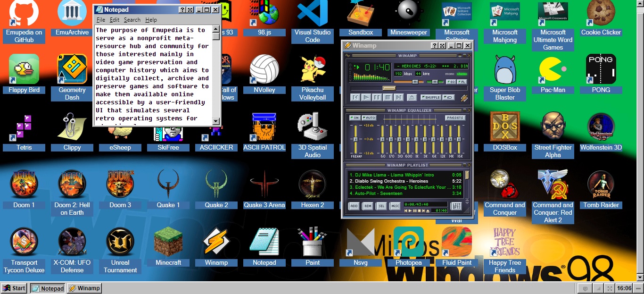Click the SEL icon in the playlist
The width and height of the screenshot is (644, 294).
381,206
